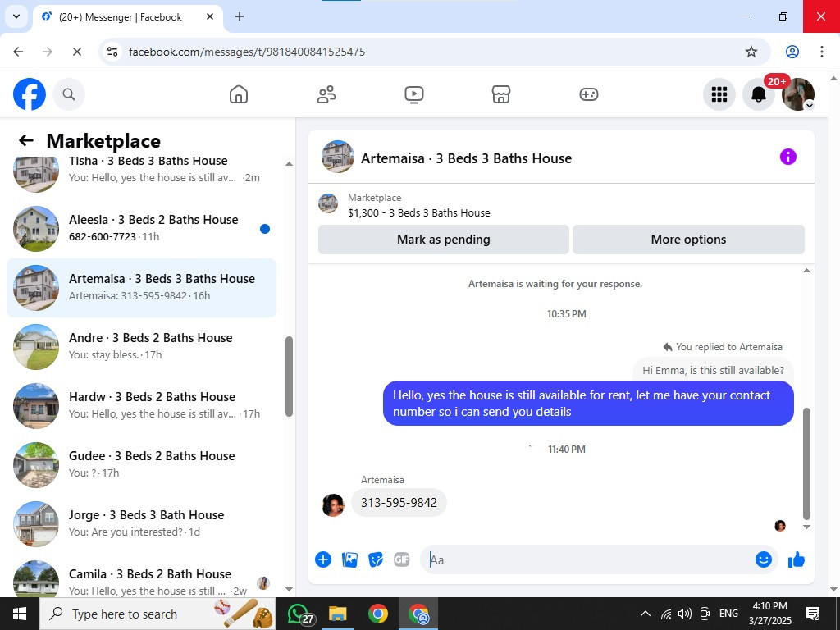
Task: Click the Artemaisa header house thumbnail
Action: [x=337, y=157]
